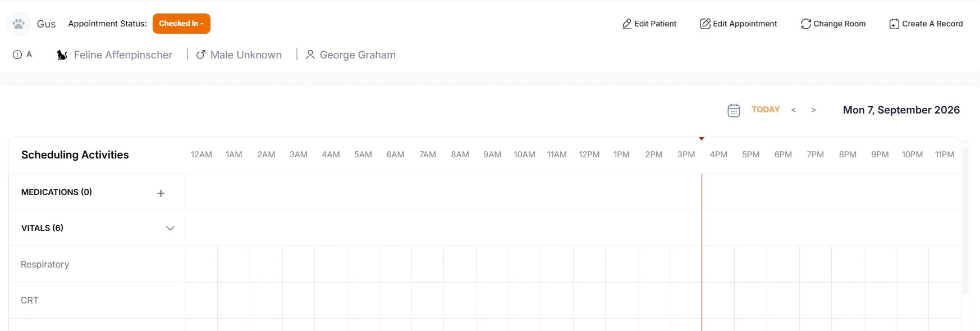This screenshot has width=980, height=331.
Task: Add a medication with the plus icon
Action: click(x=161, y=193)
